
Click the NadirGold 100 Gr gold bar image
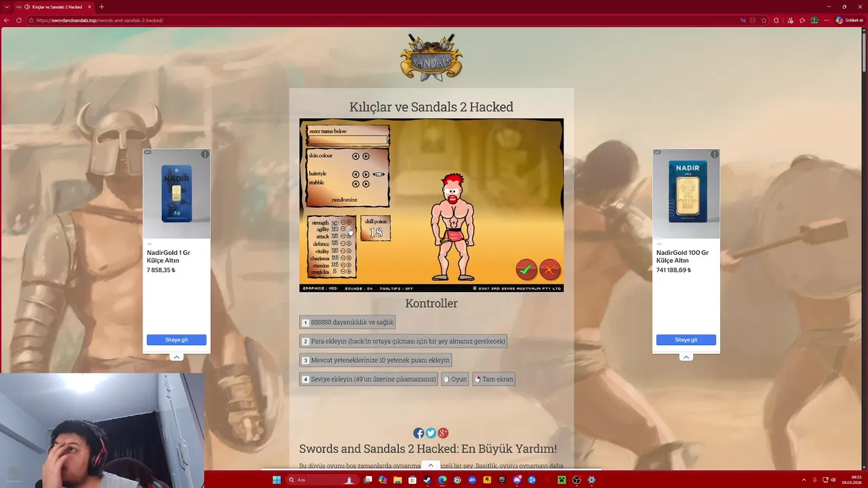click(686, 192)
